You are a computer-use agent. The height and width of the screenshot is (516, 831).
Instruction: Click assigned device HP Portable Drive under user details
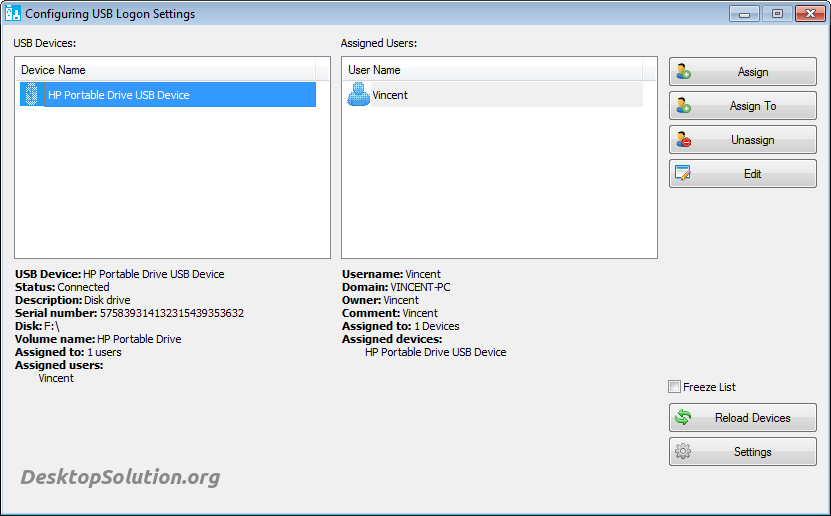436,352
